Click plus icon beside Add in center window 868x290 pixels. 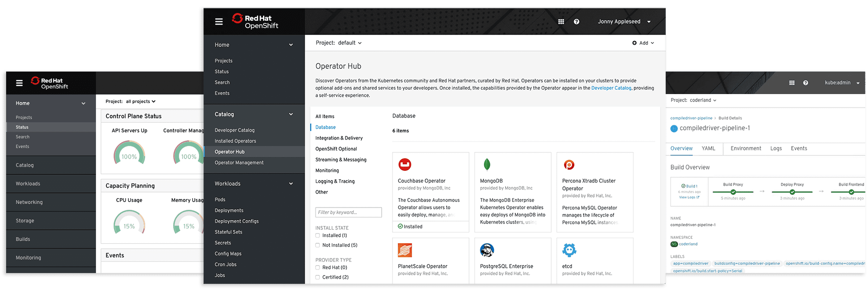[x=635, y=43]
